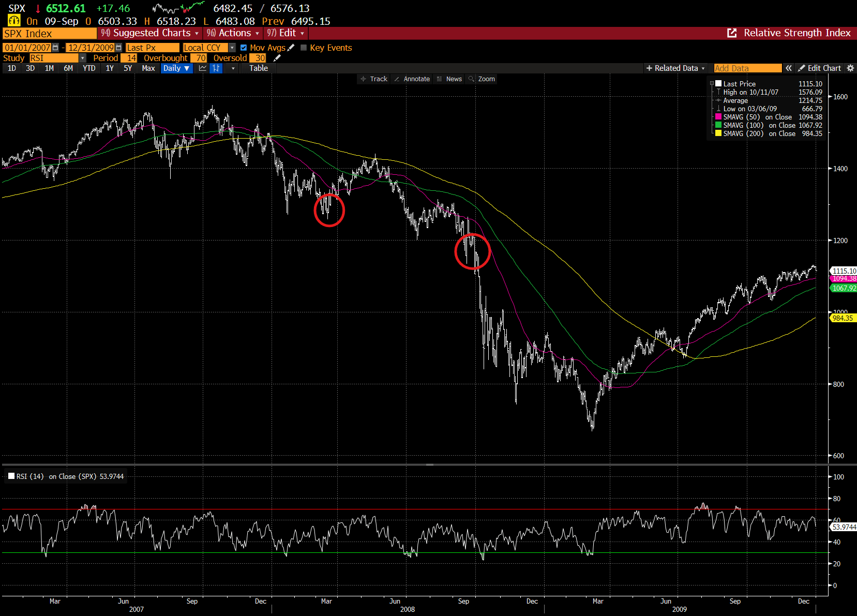Open the Actions dropdown menu
Screen dimensions: 857x616
[x=233, y=33]
